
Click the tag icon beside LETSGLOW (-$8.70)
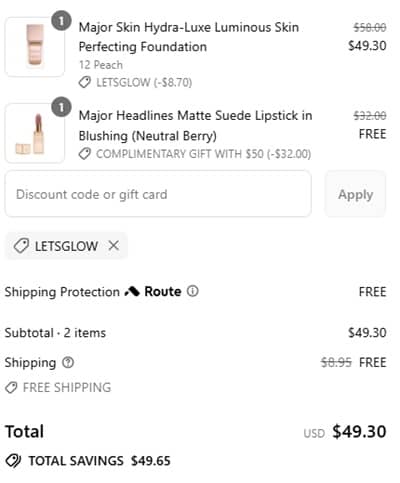(x=85, y=82)
